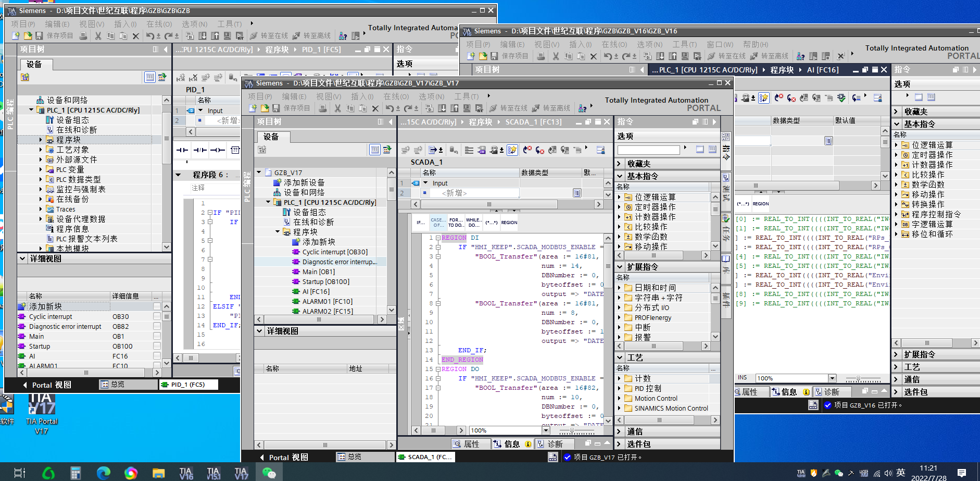Tick the checkbox in the Main OB1 row
This screenshot has width=980, height=481.
[157, 336]
